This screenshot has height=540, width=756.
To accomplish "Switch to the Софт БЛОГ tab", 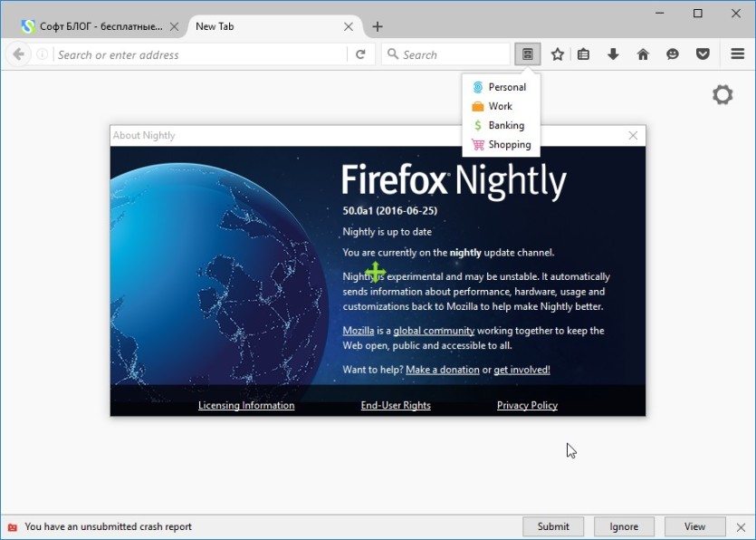I will tap(99, 26).
